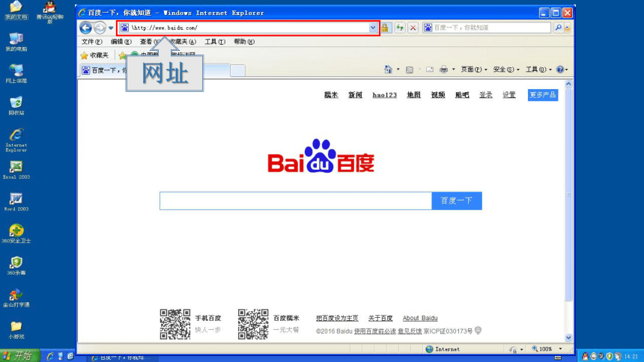Open the 视频 link on Baidu
Image resolution: width=644 pixels, height=362 pixels.
pyautogui.click(x=438, y=95)
